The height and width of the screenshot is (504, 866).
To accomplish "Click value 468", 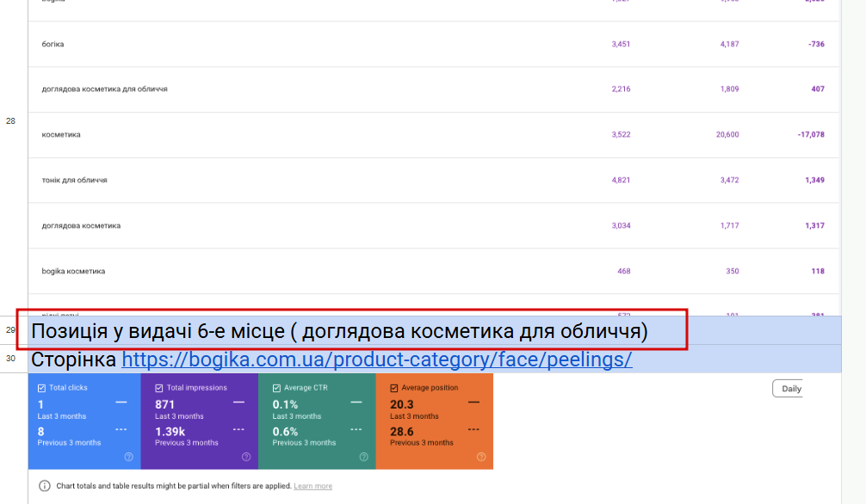I will tap(623, 271).
